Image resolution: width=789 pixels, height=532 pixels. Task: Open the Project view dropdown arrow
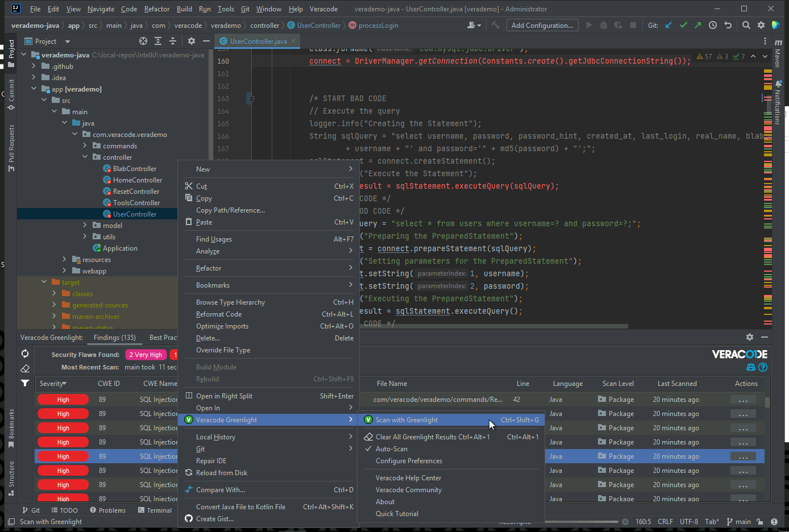tap(67, 41)
